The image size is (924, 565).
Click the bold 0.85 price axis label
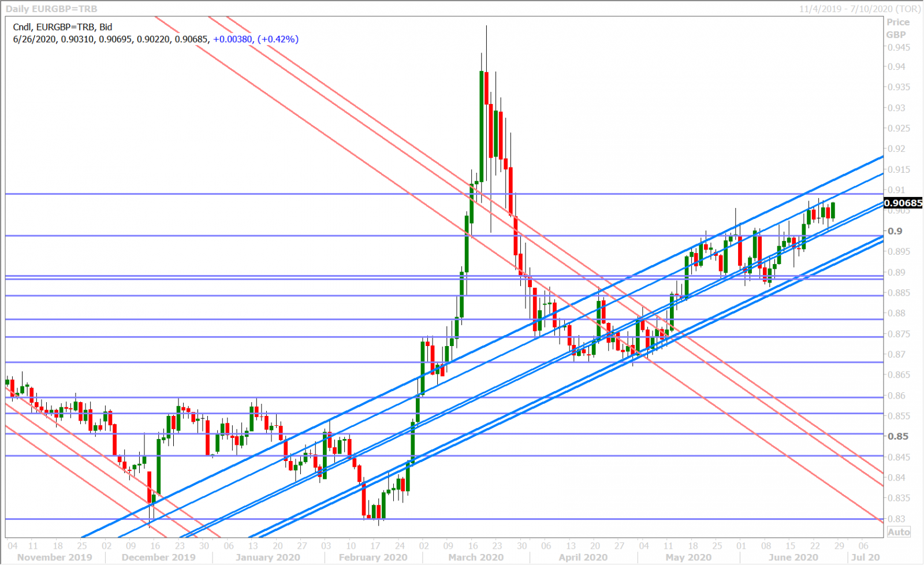pos(898,437)
